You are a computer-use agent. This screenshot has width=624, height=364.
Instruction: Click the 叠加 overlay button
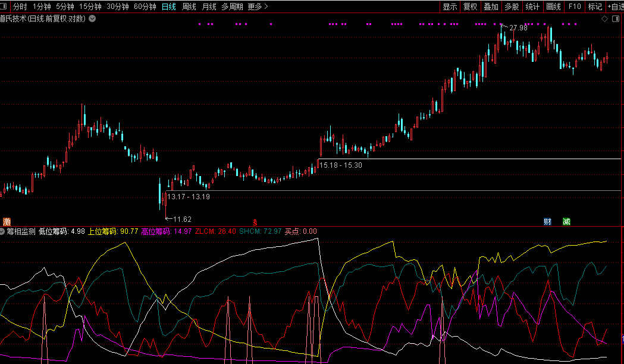click(491, 7)
